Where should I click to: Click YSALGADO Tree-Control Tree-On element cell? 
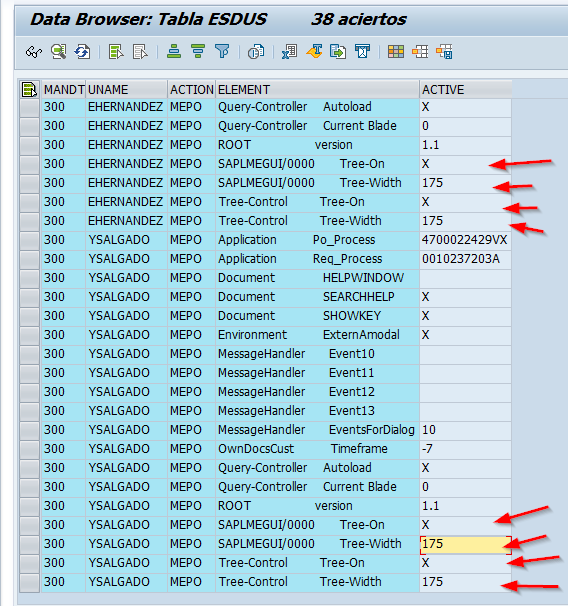(317, 563)
